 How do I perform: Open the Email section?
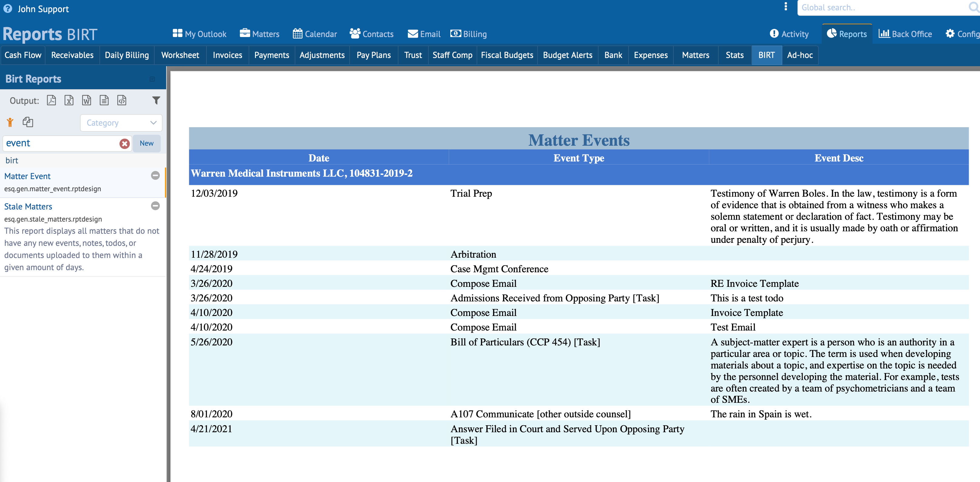424,34
